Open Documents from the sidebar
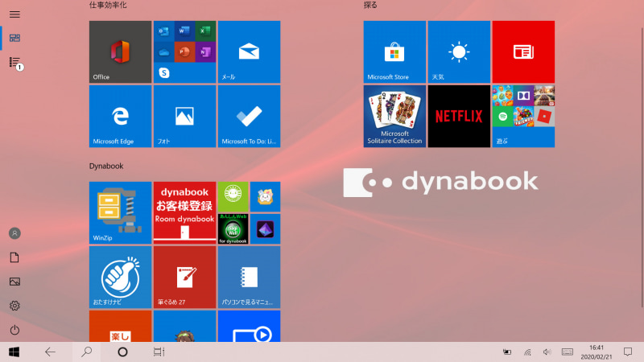The height and width of the screenshot is (362, 644). coord(14,257)
